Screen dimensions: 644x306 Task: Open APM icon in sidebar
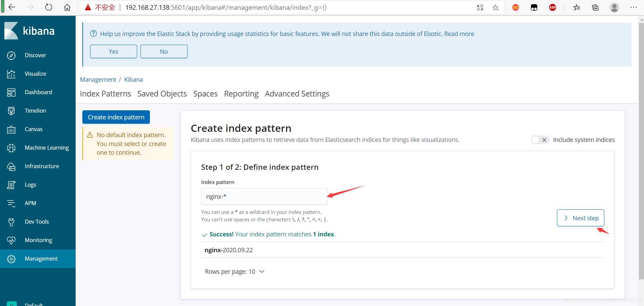point(11,203)
